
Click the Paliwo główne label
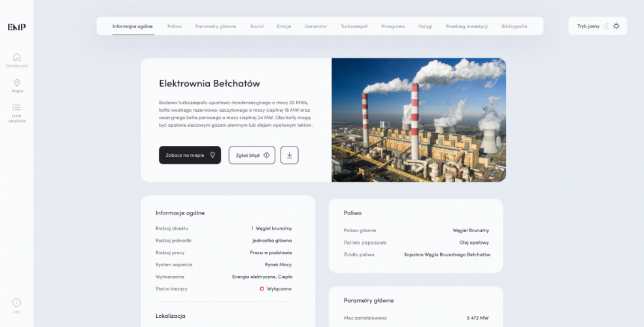[x=360, y=230]
